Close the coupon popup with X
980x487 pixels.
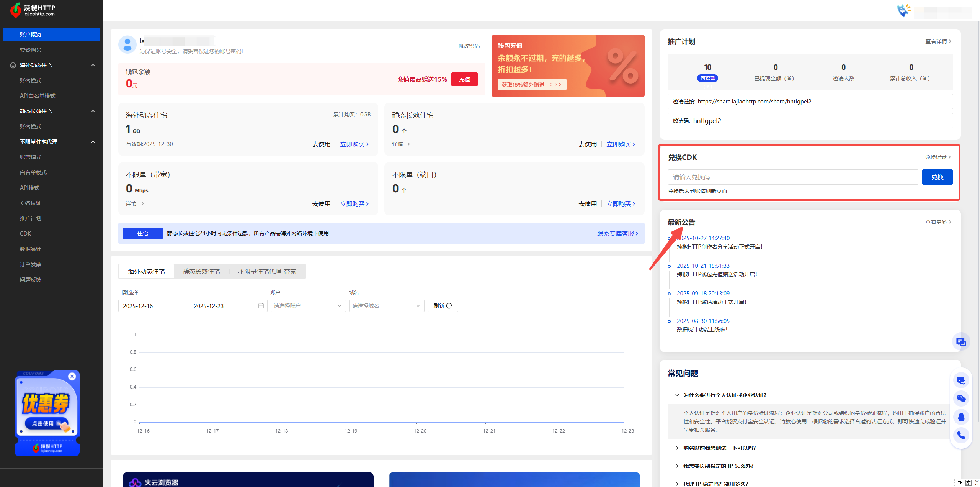tap(72, 376)
